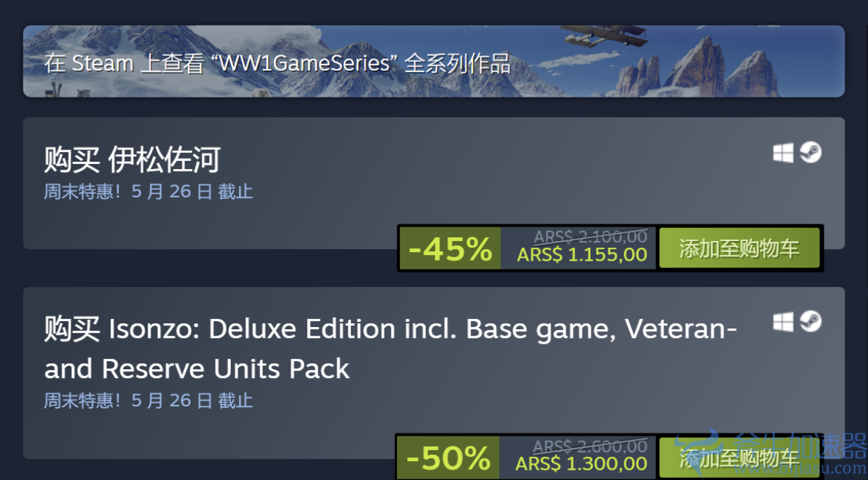The width and height of the screenshot is (868, 480).
Task: Add Isonzo Deluxe Edition to the cart
Action: [739, 457]
